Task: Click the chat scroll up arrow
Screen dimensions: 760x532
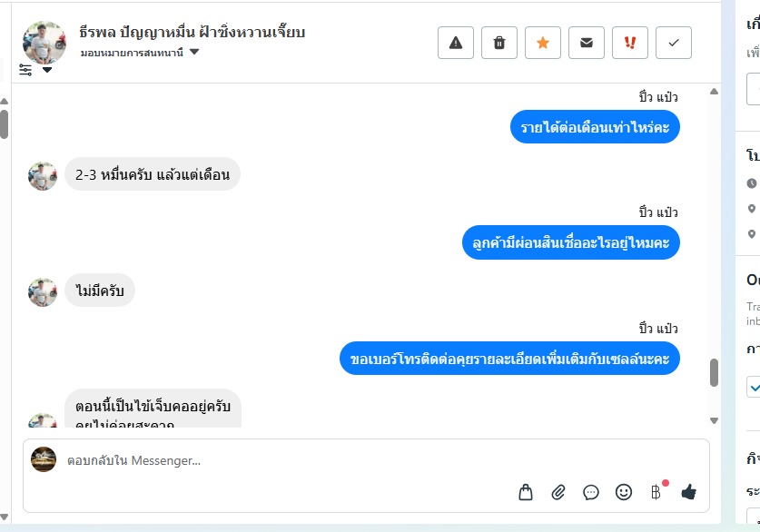Action: (714, 92)
